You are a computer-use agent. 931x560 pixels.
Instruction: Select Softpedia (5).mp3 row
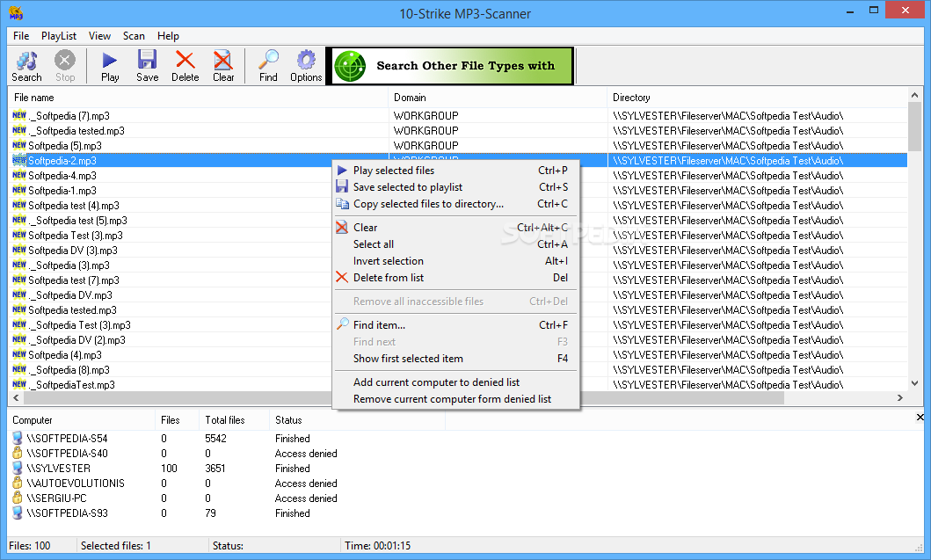coord(65,145)
